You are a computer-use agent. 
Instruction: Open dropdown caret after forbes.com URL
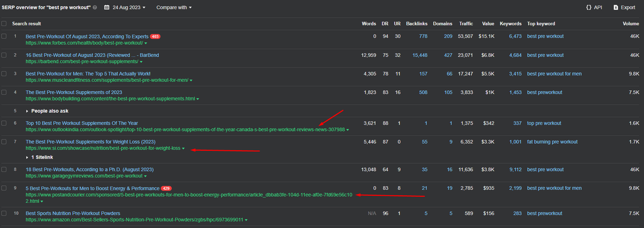click(x=147, y=43)
